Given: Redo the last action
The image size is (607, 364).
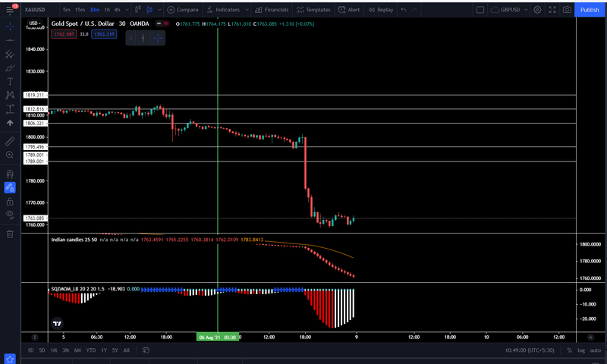Looking at the screenshot, I should 414,10.
